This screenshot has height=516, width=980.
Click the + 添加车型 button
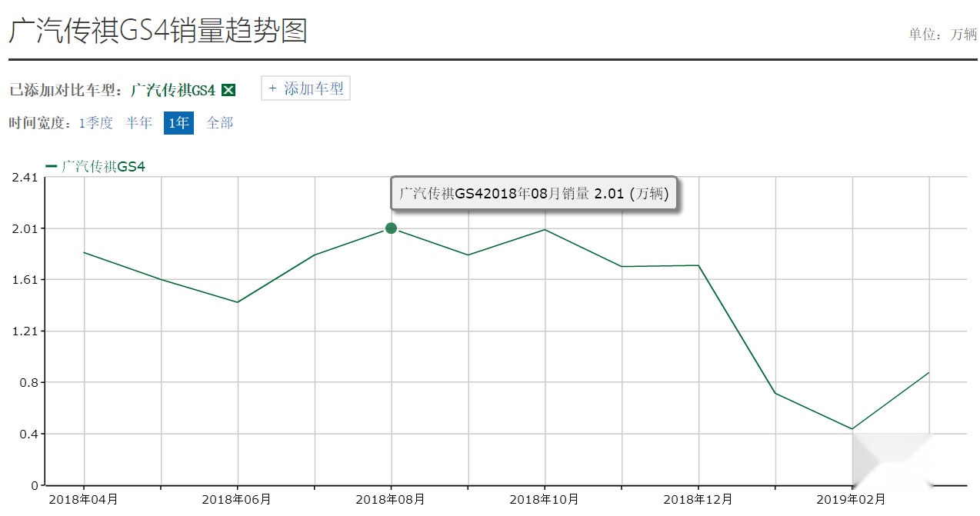pos(306,88)
